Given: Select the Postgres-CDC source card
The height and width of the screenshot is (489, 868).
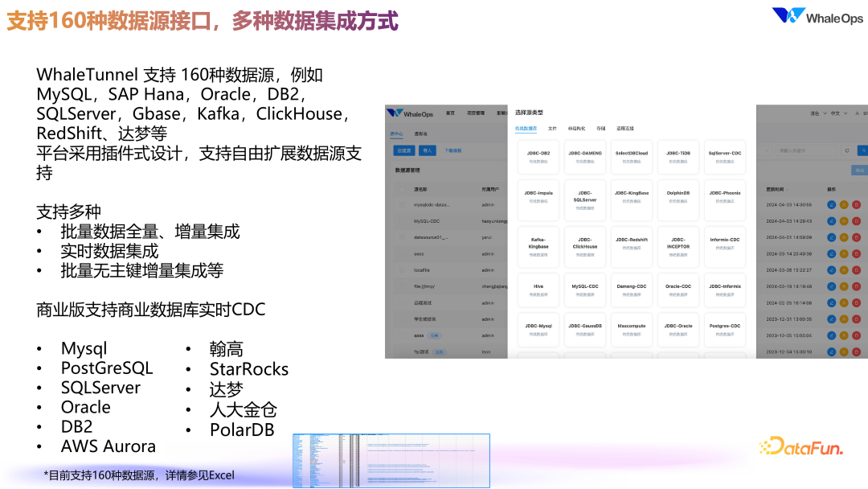Looking at the screenshot, I should (725, 330).
